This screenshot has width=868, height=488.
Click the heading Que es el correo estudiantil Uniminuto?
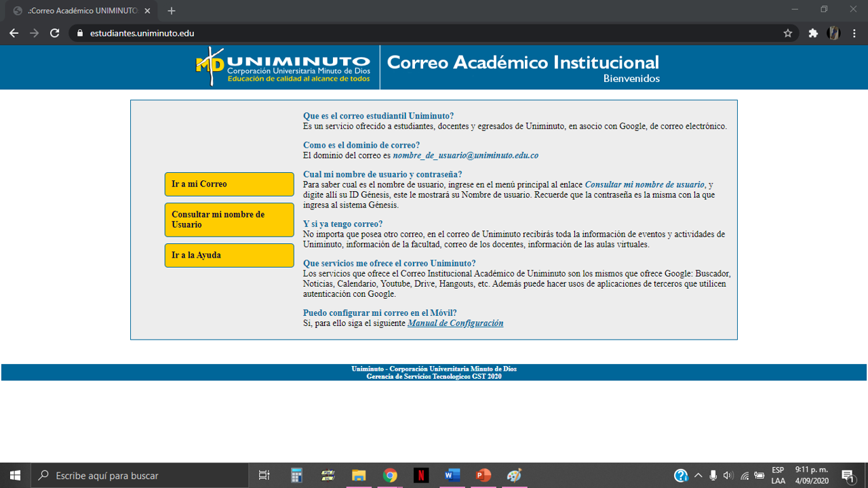[378, 116]
